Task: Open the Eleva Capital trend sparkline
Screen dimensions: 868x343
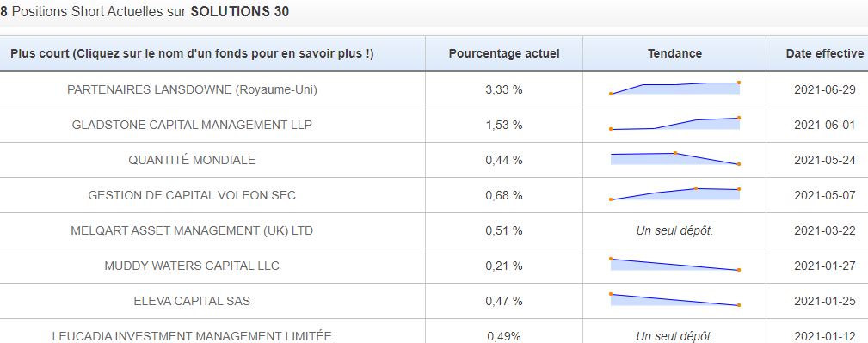Action: point(674,300)
